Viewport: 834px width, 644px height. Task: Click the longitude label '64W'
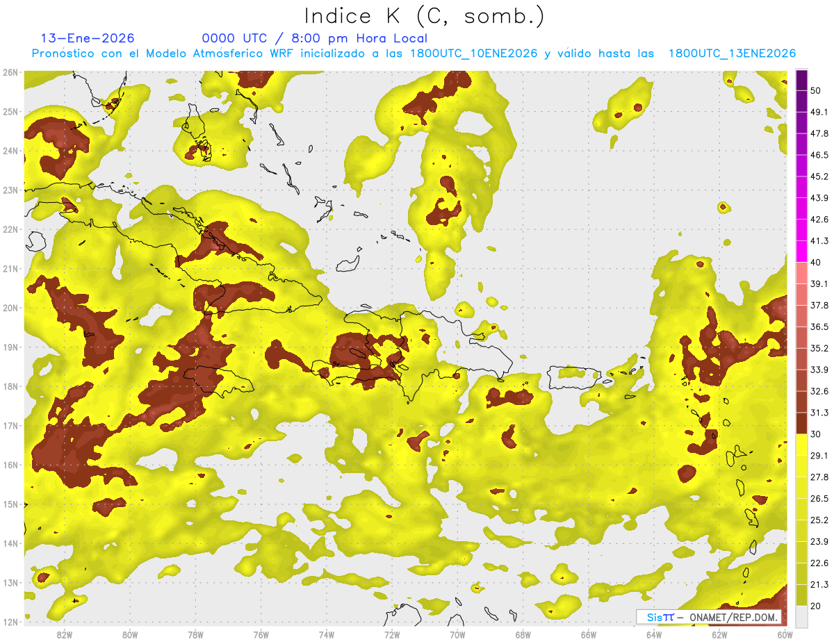pyautogui.click(x=653, y=635)
